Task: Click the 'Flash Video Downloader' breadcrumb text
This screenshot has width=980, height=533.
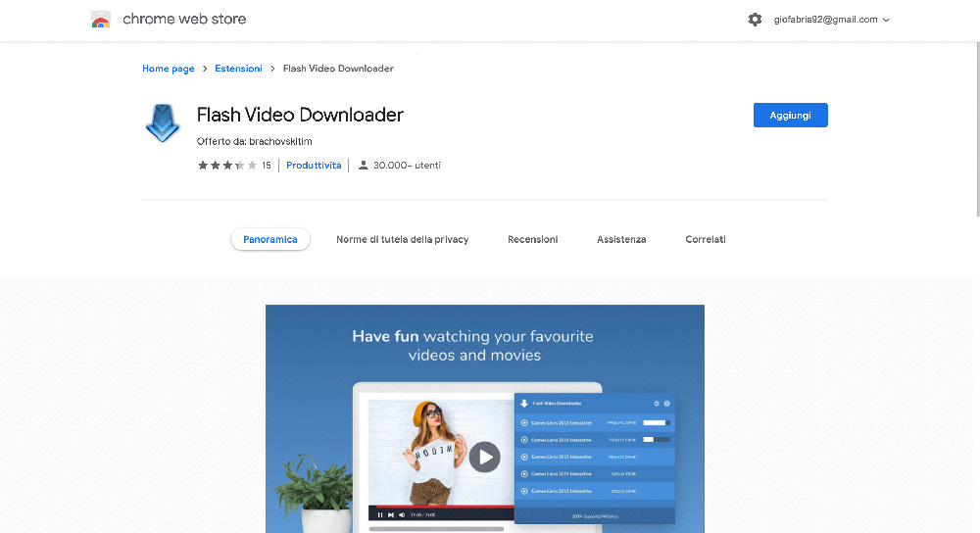Action: click(338, 69)
